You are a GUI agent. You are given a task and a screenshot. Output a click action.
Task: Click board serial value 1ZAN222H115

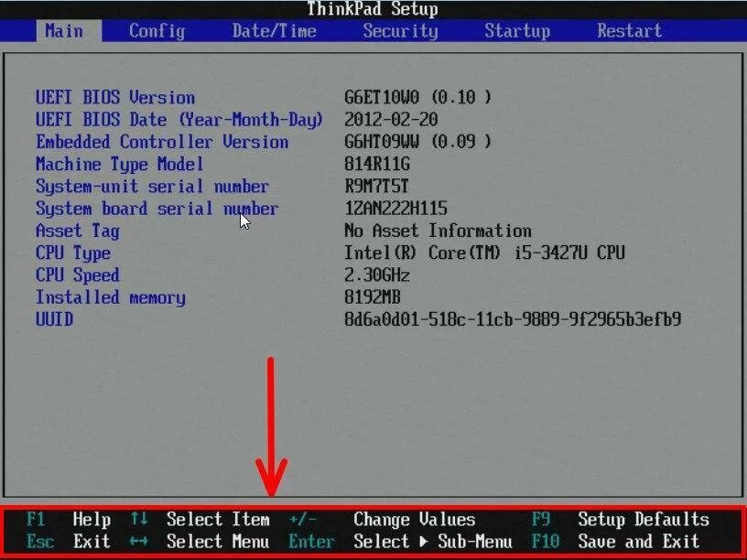point(395,209)
